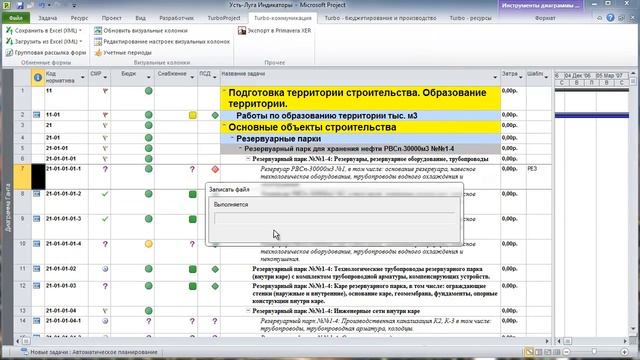Click the Выполняется progress bar in dialog

pyautogui.click(x=334, y=218)
